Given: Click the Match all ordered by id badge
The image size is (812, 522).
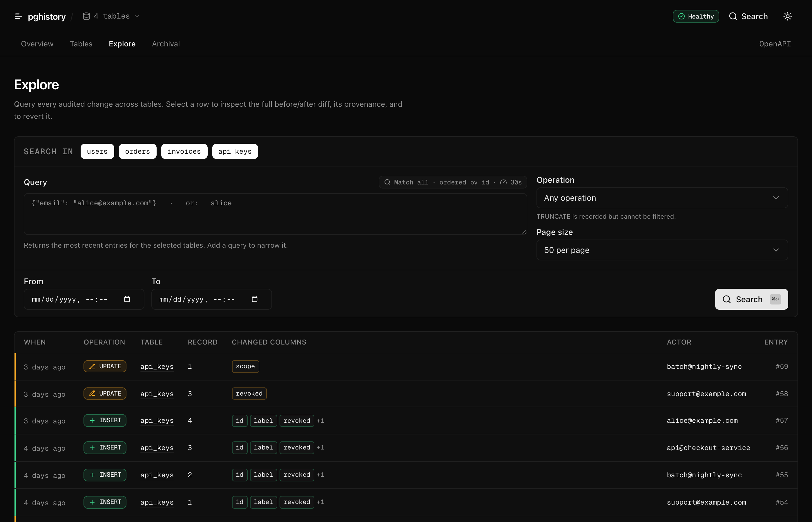Looking at the screenshot, I should 453,182.
